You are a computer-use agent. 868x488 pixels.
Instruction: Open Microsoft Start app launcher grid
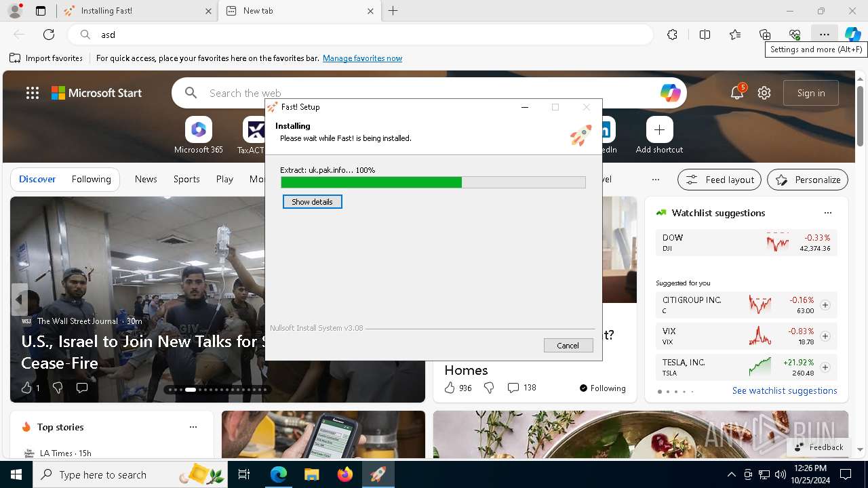coord(33,94)
